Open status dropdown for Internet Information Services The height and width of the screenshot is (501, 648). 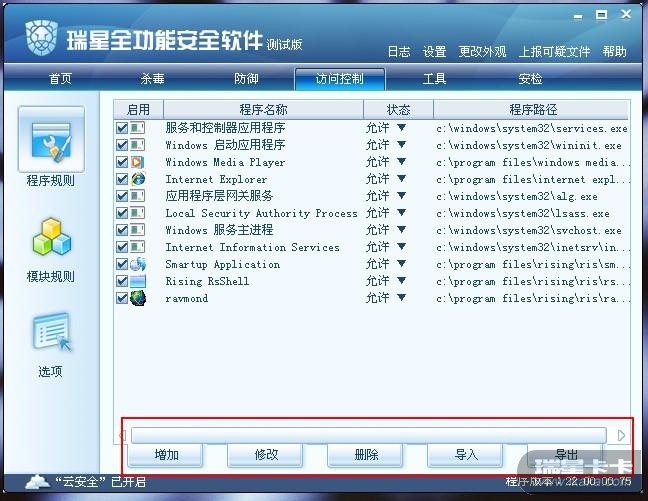click(401, 246)
